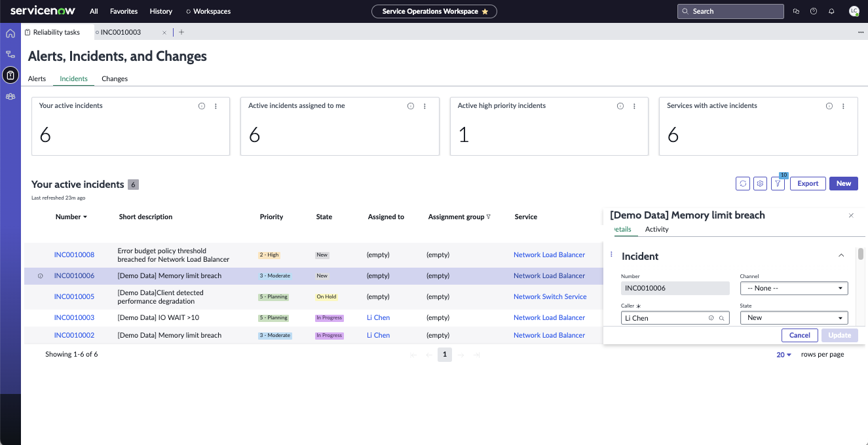This screenshot has height=445, width=868.
Task: Open the list filter funnel icon
Action: (778, 184)
